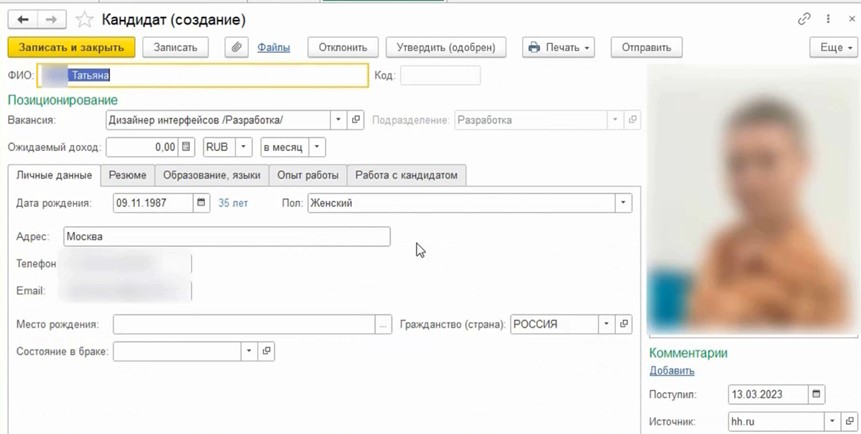Viewport: 861px width, 434px height.
Task: Switch to the Резюме tab
Action: 127,175
